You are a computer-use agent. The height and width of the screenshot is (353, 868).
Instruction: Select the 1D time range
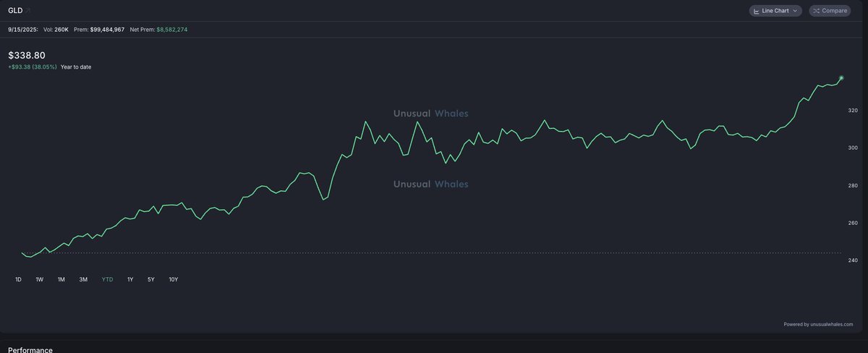[x=18, y=279]
